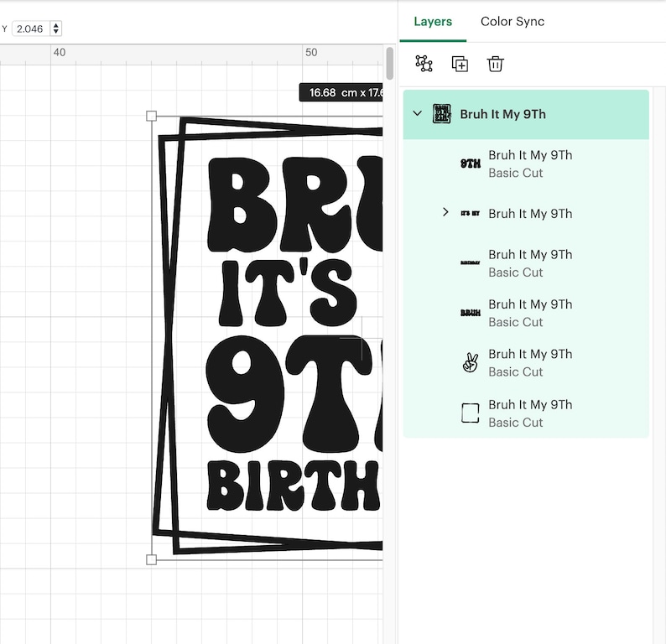
Task: Select the peace hand Basic Cut layer
Action: [526, 362]
